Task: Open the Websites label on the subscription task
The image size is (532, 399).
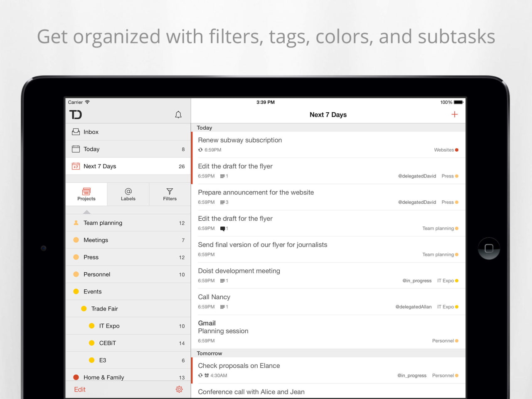Action: 443,150
